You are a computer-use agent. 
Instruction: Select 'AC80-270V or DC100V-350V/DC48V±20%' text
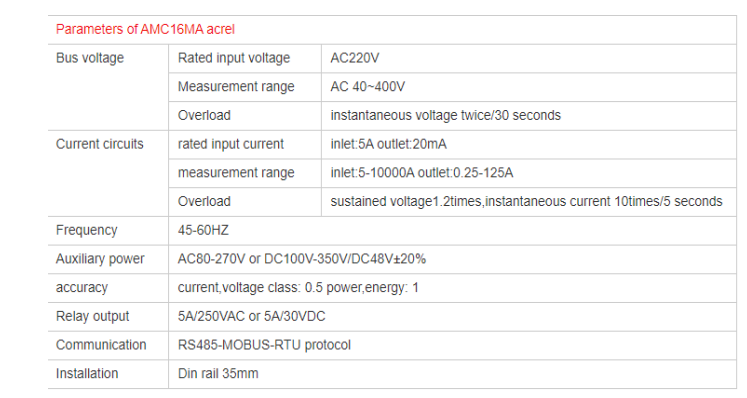point(302,259)
